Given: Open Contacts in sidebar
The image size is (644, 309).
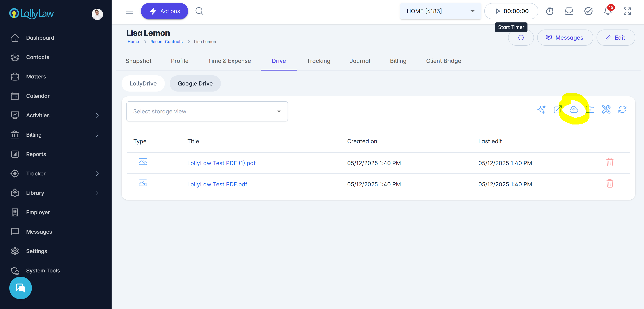Looking at the screenshot, I should tap(38, 57).
